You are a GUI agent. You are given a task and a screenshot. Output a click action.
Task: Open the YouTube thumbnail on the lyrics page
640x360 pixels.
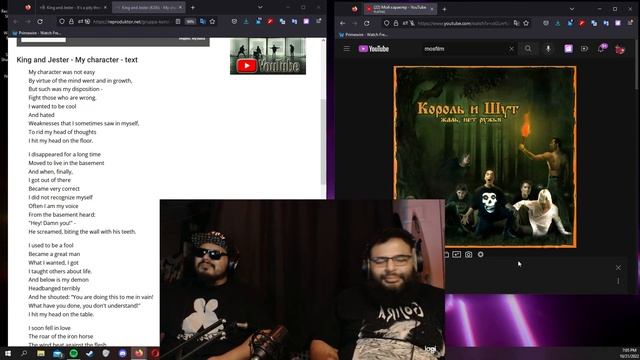point(268,56)
